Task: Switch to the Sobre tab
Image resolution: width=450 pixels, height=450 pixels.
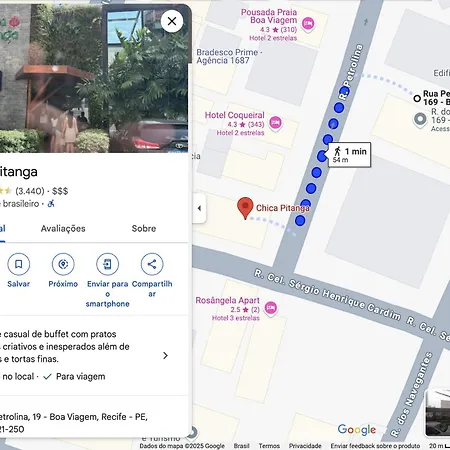Action: click(x=144, y=229)
